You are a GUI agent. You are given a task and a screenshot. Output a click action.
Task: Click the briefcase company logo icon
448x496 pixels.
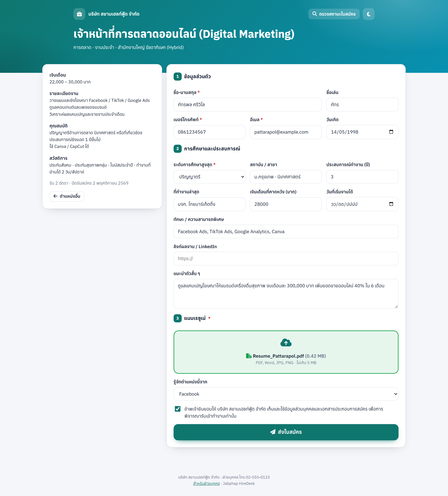[79, 14]
